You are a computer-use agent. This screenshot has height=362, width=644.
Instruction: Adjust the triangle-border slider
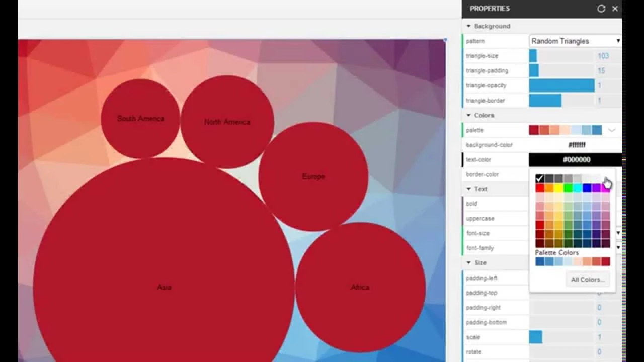tap(561, 100)
